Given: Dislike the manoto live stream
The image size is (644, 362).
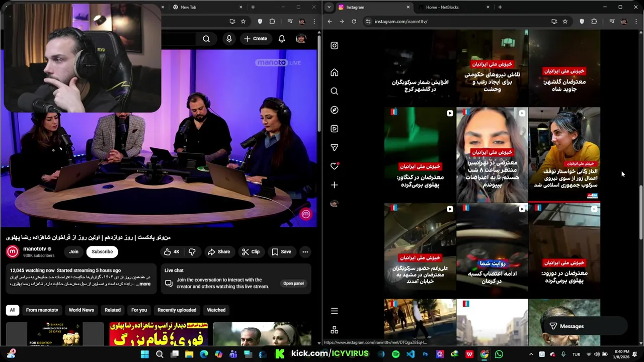Looking at the screenshot, I should pyautogui.click(x=192, y=251).
